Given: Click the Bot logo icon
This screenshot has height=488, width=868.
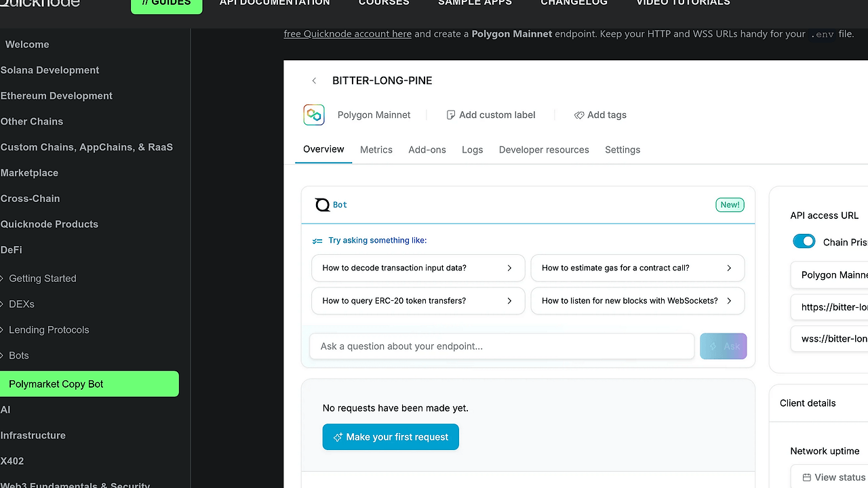Looking at the screenshot, I should click(x=323, y=205).
